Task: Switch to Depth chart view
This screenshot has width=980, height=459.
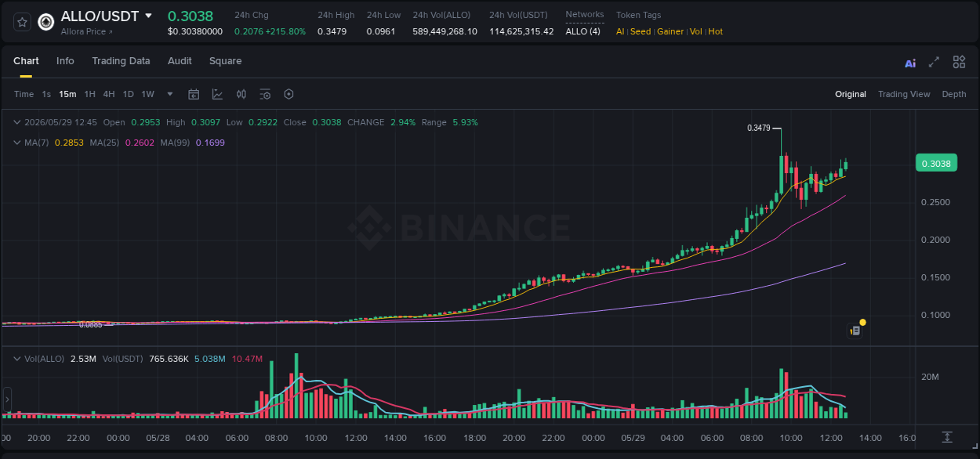Action: click(954, 94)
